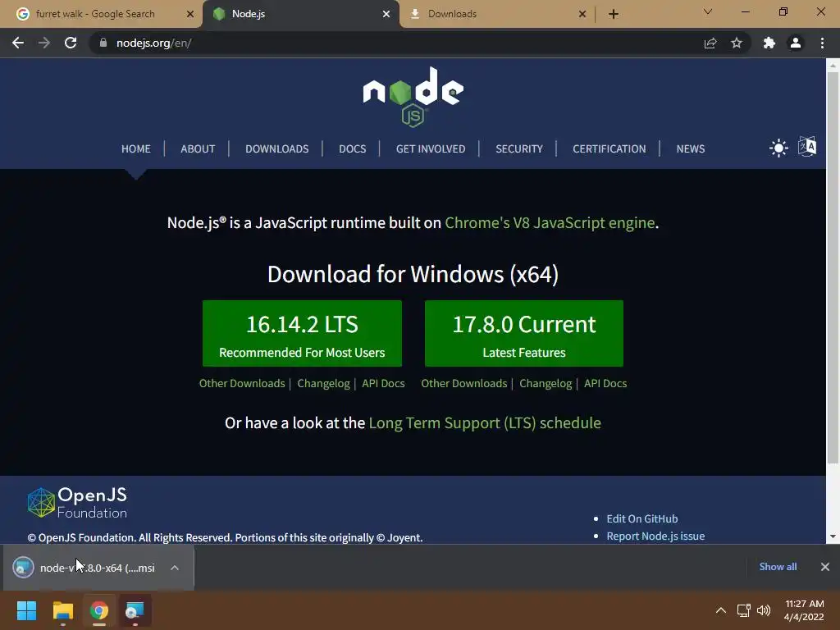Click scrollbar down arrow
Viewport: 840px width, 630px height.
(833, 536)
